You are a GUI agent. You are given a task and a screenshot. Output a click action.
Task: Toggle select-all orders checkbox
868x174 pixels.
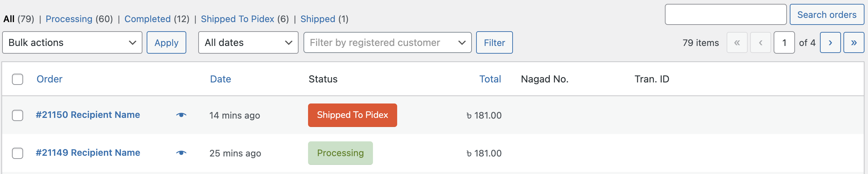[18, 79]
